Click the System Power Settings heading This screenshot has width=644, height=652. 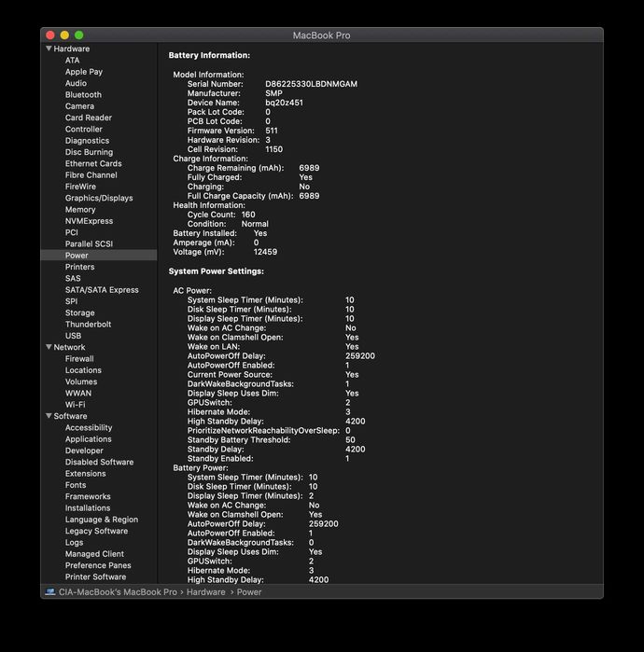216,271
